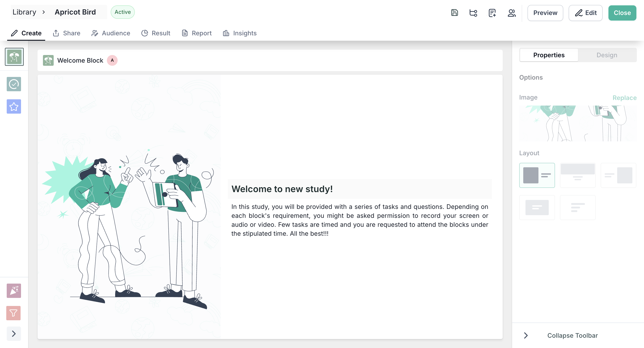Click the Active status badge
The image size is (644, 348).
(123, 12)
